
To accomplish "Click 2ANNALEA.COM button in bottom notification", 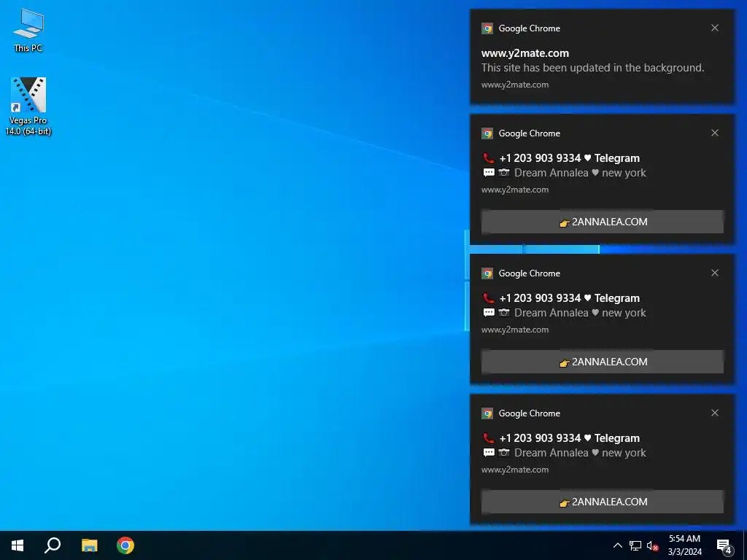I will pos(602,502).
